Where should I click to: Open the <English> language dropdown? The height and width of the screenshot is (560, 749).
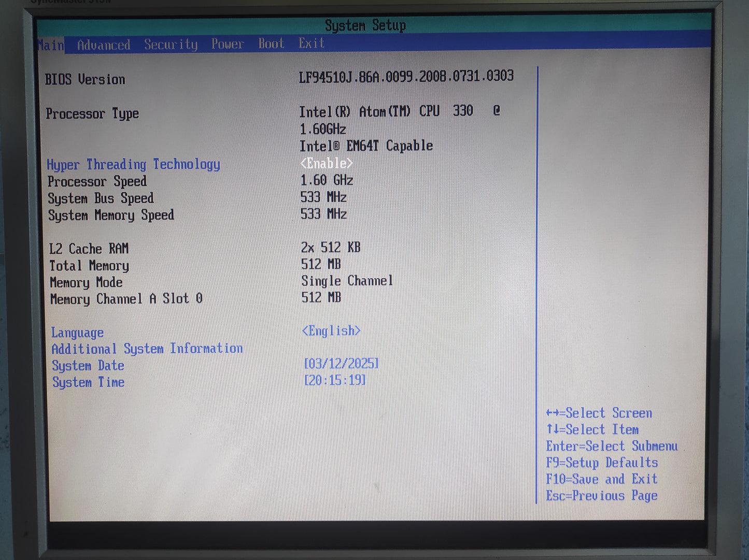[x=331, y=331]
